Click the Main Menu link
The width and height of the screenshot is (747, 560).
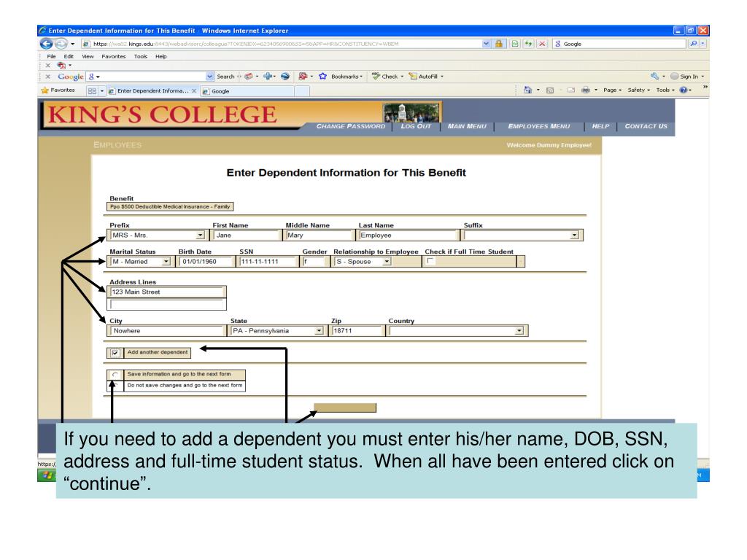tap(467, 126)
